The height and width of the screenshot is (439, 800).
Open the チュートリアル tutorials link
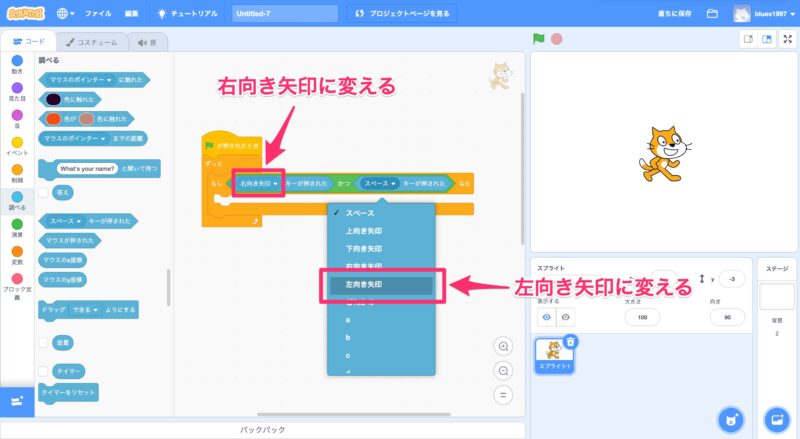190,14
